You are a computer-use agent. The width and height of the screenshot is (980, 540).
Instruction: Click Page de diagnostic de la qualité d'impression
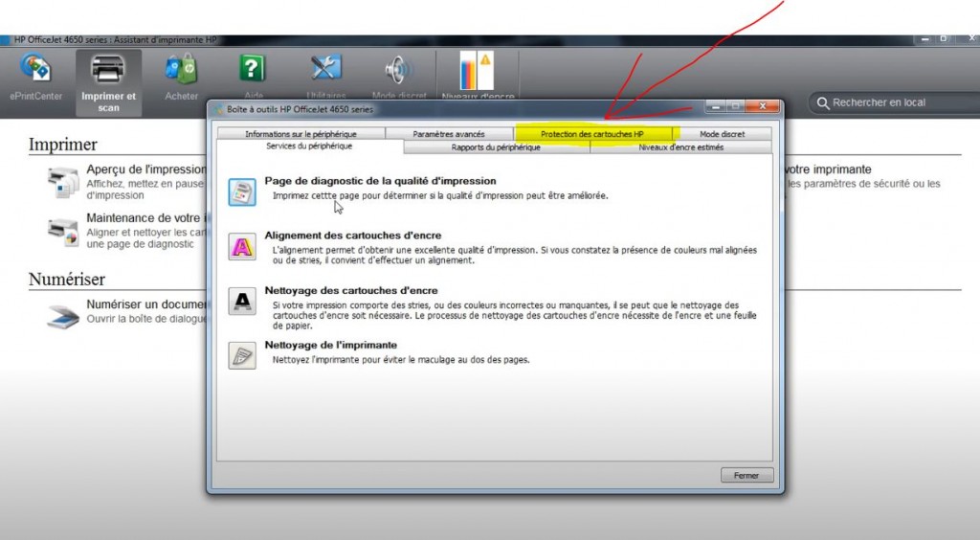pyautogui.click(x=380, y=181)
